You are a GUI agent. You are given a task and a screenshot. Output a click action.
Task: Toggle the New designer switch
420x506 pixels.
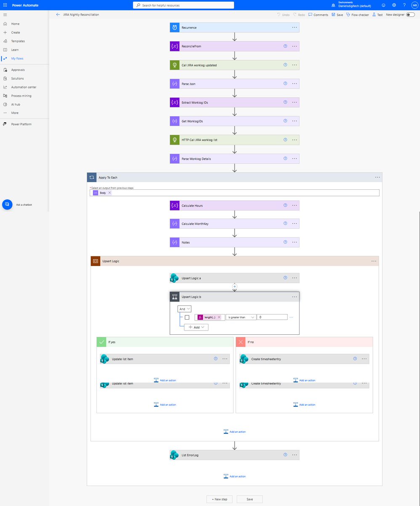[410, 14]
